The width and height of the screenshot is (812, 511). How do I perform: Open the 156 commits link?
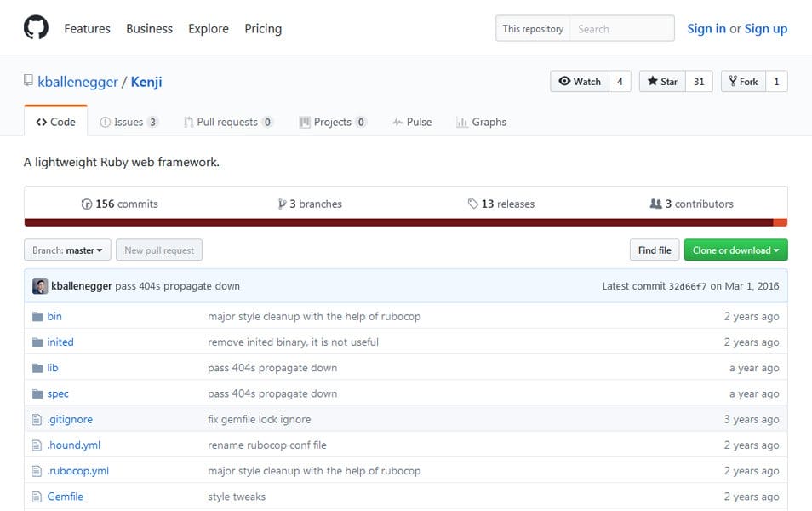[120, 204]
